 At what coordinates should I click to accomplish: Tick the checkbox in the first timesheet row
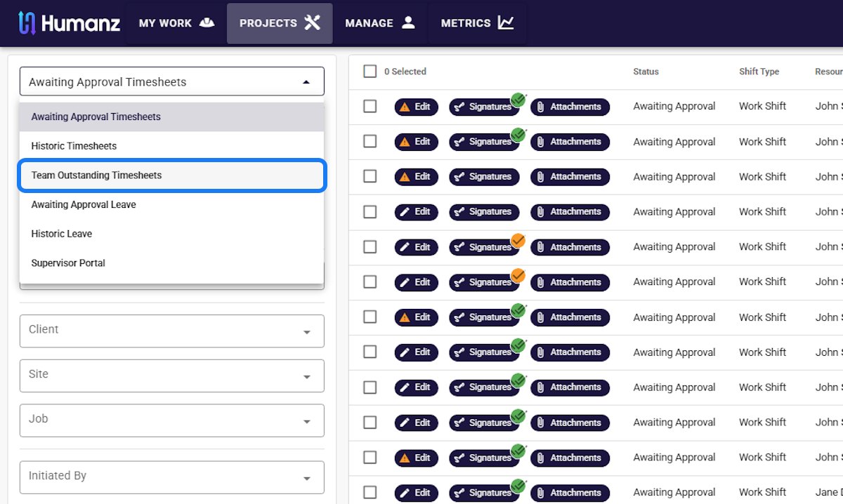pyautogui.click(x=370, y=106)
